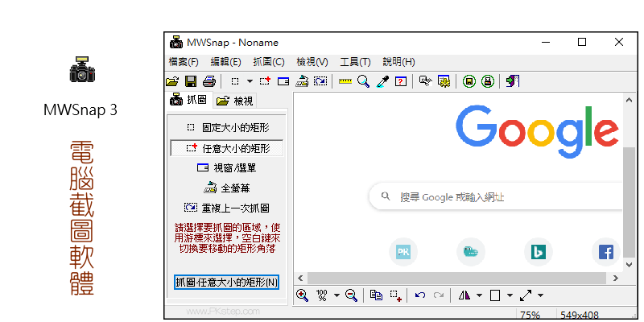Image resolution: width=644 pixels, height=322 pixels.
Task: Select 固定大小的矩形 capture mode
Action: coord(228,128)
